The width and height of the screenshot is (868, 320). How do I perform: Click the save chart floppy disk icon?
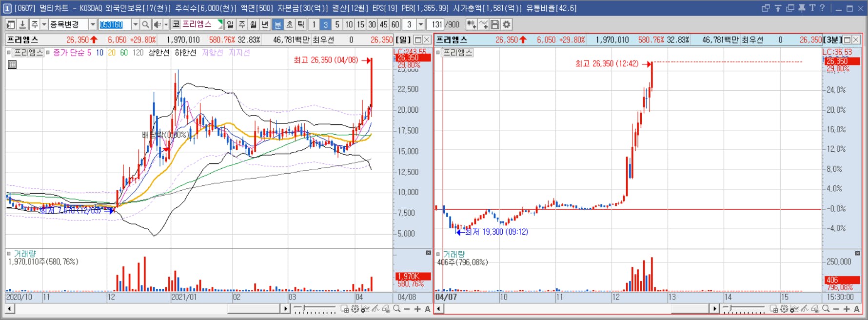[495, 24]
